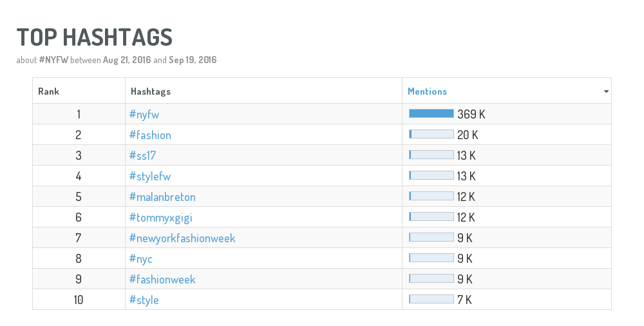Click the #NYFW text in subtitle

tap(53, 60)
